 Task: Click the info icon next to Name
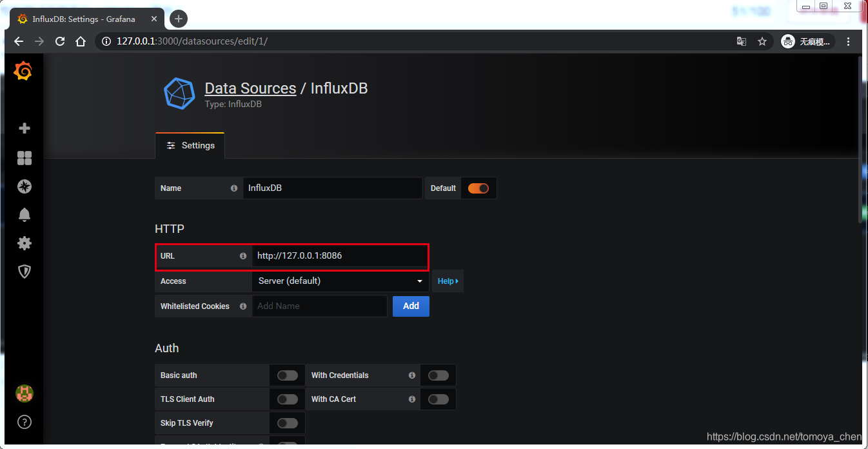coord(234,188)
